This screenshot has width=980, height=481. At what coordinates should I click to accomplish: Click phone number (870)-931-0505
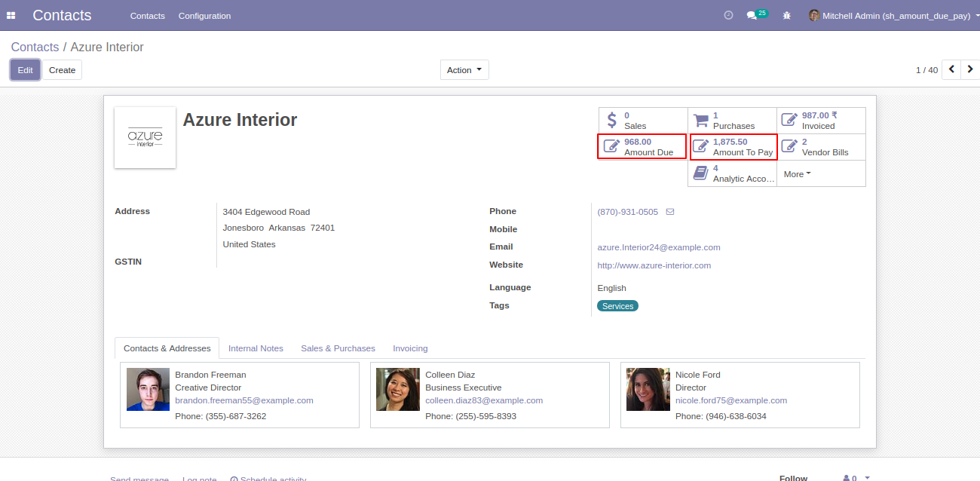(627, 212)
